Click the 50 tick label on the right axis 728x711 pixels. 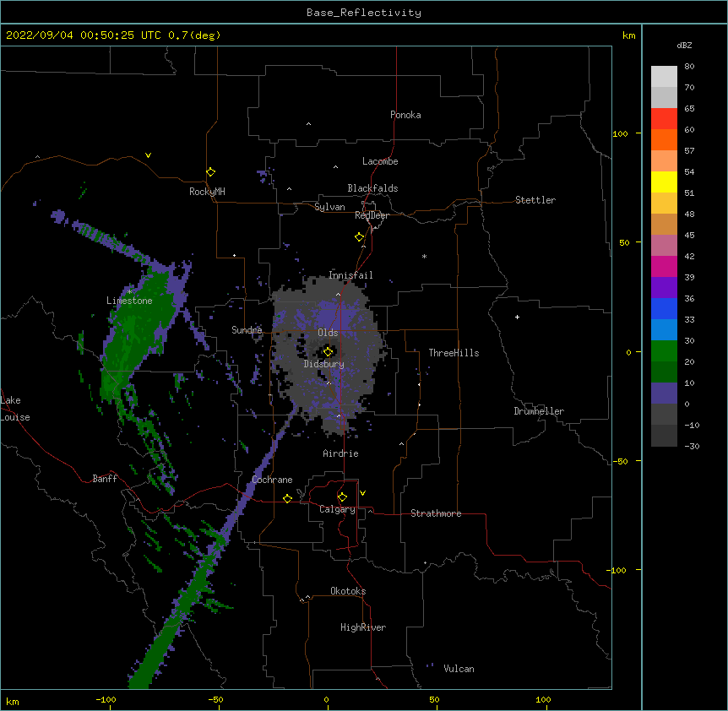(624, 242)
